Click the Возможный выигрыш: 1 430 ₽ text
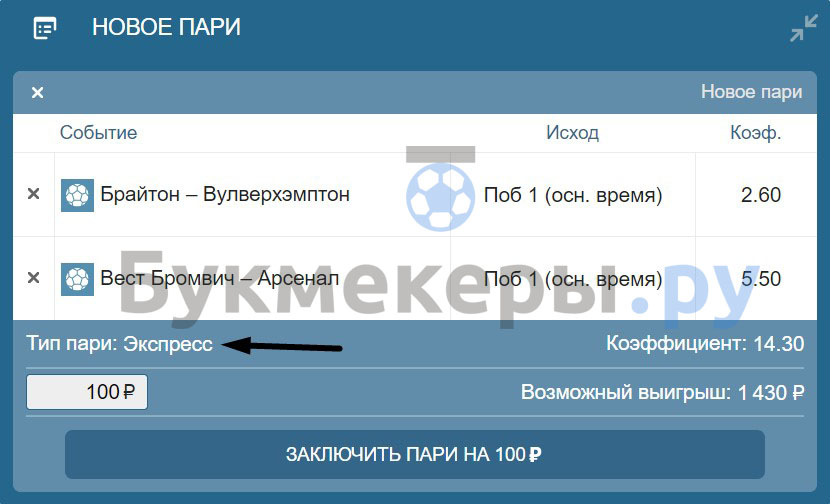This screenshot has width=830, height=504. [x=663, y=393]
